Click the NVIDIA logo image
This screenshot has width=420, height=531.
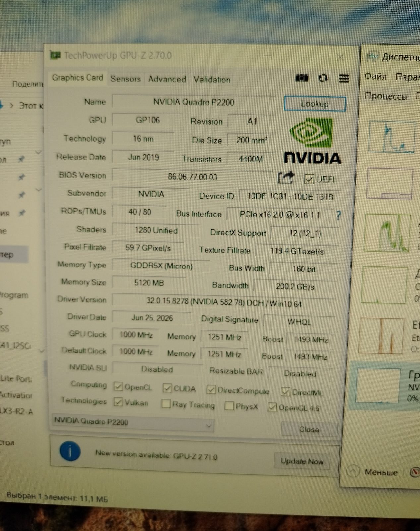tap(312, 141)
